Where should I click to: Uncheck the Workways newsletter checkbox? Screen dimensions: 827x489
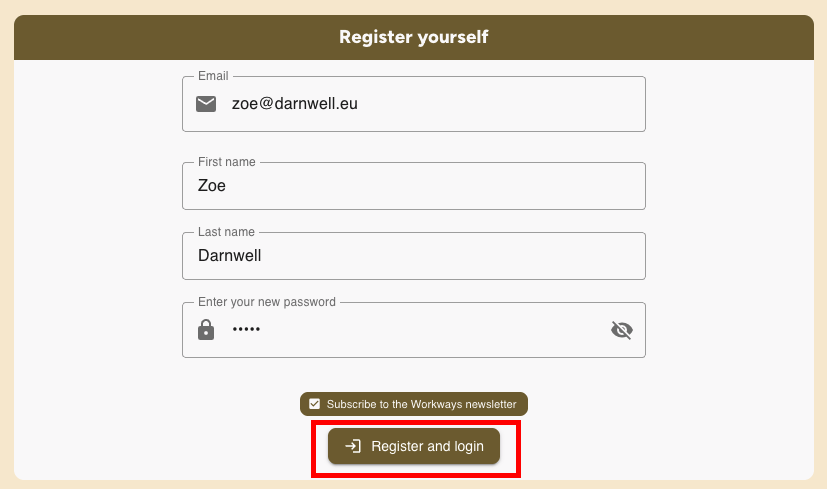(314, 404)
